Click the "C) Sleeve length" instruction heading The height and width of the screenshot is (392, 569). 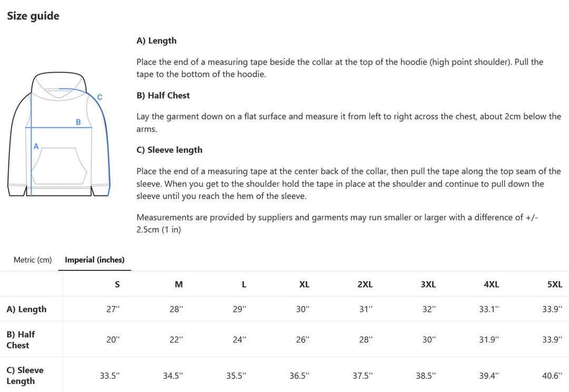(169, 150)
